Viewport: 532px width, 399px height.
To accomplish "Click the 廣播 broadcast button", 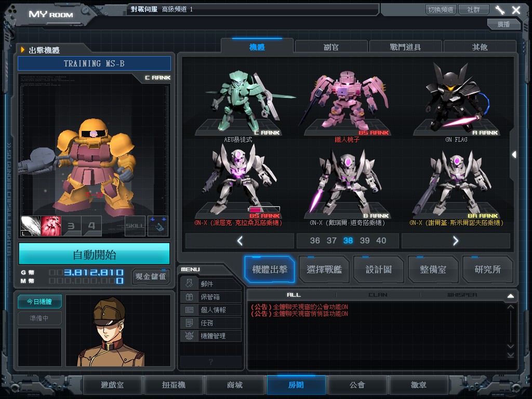I will (503, 24).
